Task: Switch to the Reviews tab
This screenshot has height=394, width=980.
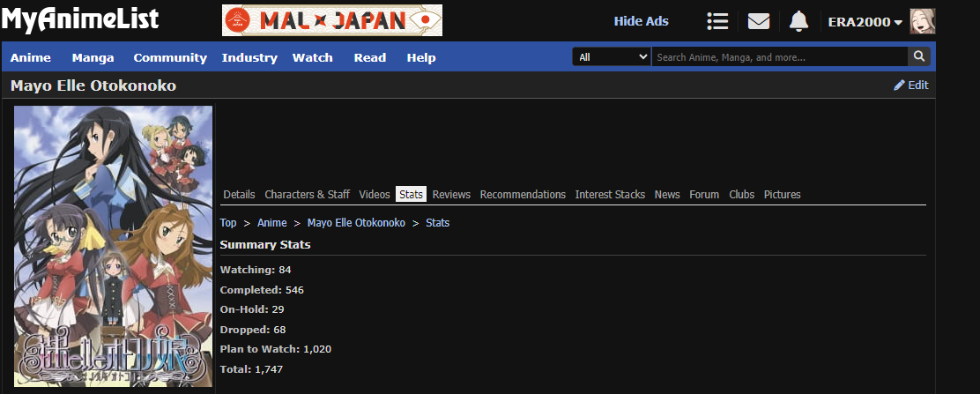Action: [x=451, y=195]
